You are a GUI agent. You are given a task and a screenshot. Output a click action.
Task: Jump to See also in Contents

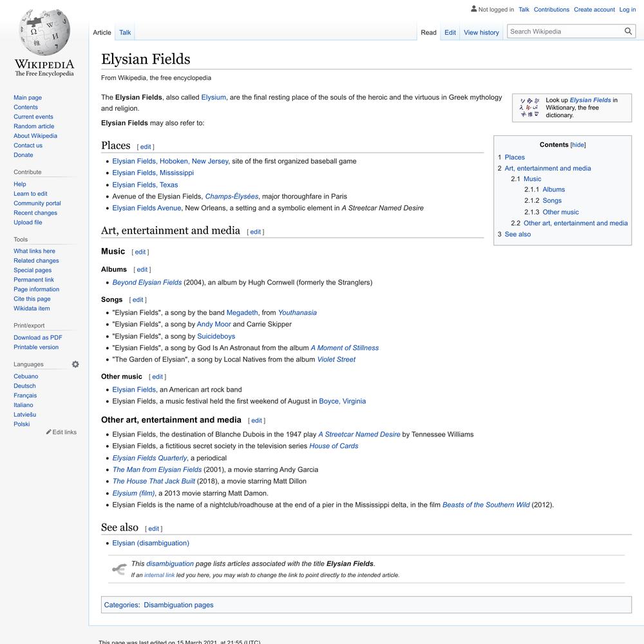(x=518, y=234)
